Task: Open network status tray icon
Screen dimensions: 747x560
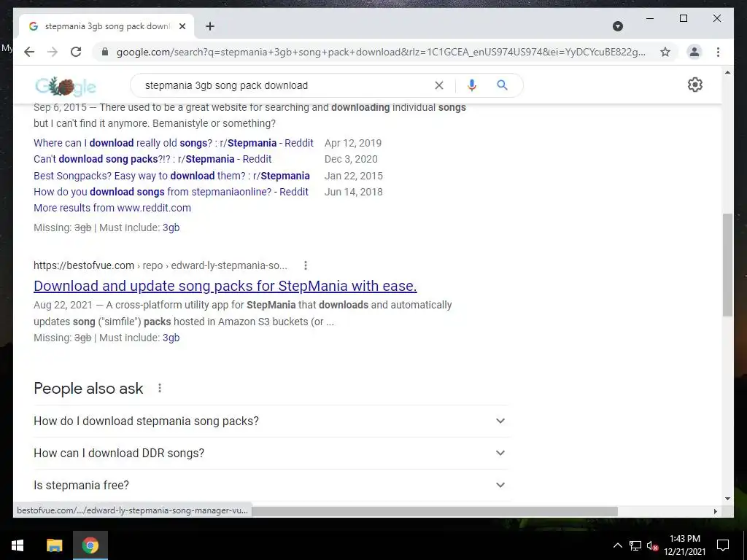Action: point(635,545)
